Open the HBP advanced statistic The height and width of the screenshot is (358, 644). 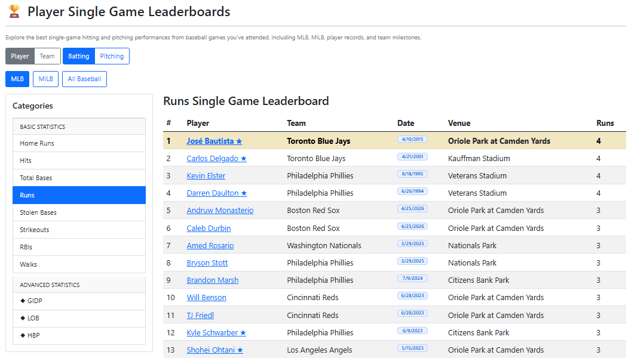(79, 335)
